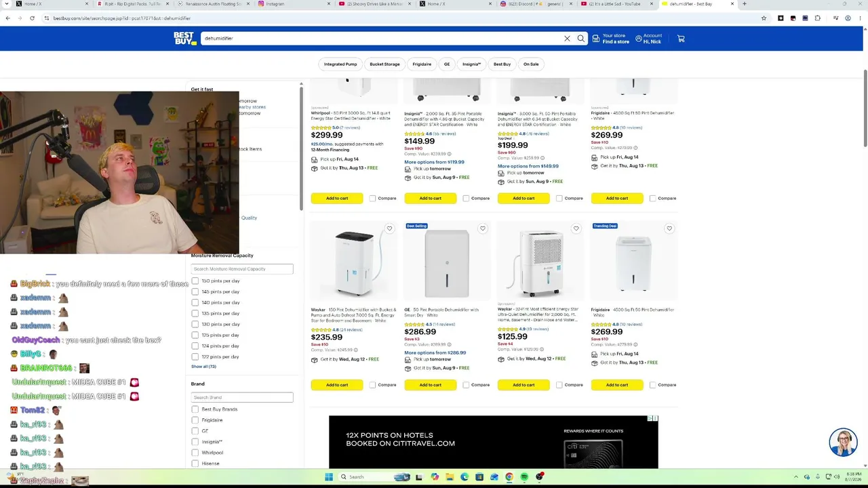The image size is (868, 488).
Task: Check the 130 pints per day filter
Action: (x=195, y=324)
